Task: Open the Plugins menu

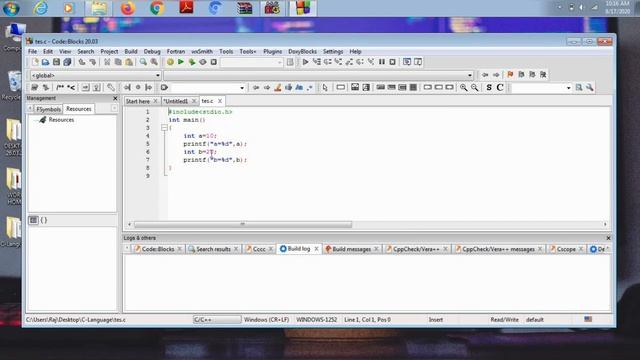Action: (273, 51)
